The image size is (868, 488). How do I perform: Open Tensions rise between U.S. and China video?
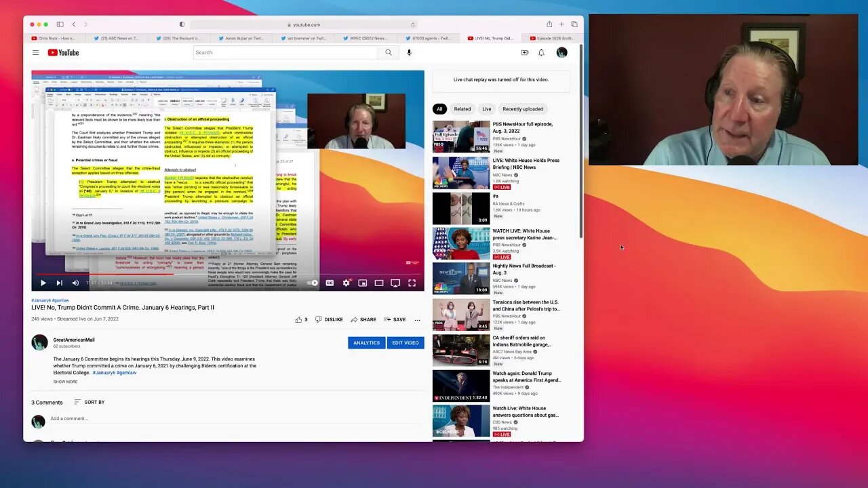(526, 305)
